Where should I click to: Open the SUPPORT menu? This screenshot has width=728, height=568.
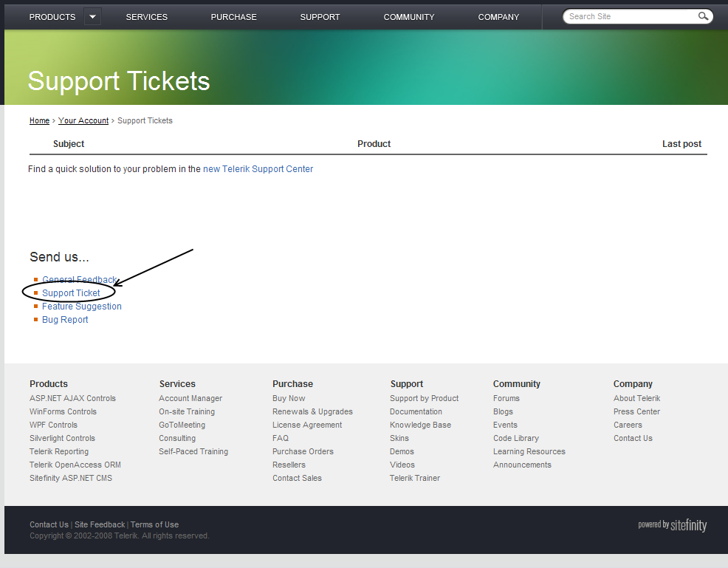point(320,17)
